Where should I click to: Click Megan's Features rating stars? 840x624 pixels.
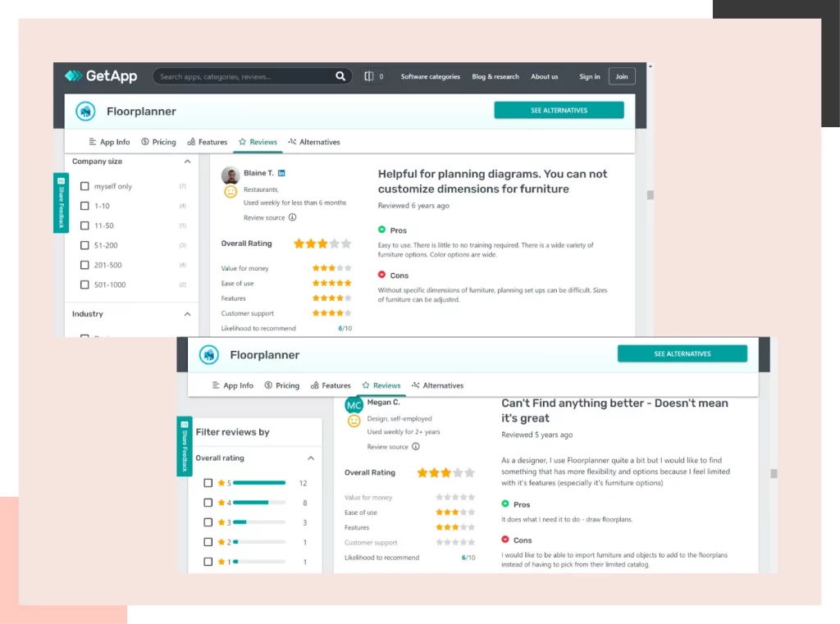tap(455, 527)
